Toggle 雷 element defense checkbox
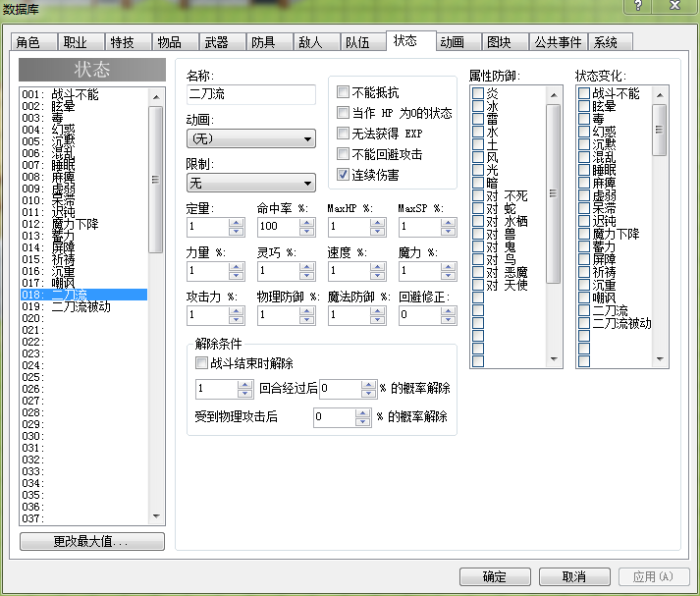The height and width of the screenshot is (596, 700). click(478, 118)
